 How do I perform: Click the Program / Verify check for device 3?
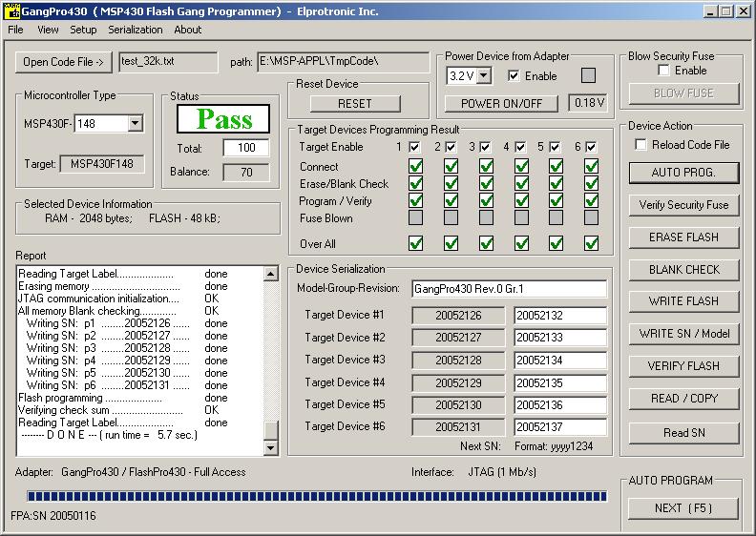[486, 200]
